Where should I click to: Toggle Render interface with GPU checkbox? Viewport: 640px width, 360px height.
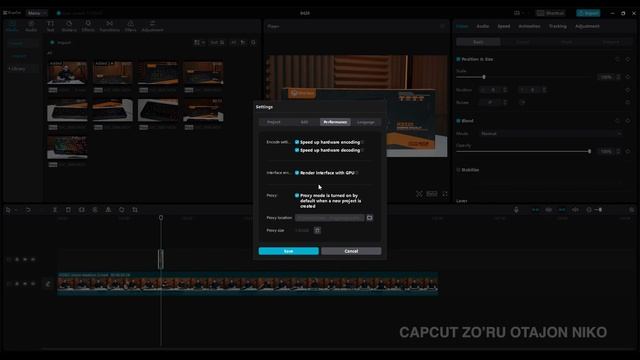tap(297, 173)
